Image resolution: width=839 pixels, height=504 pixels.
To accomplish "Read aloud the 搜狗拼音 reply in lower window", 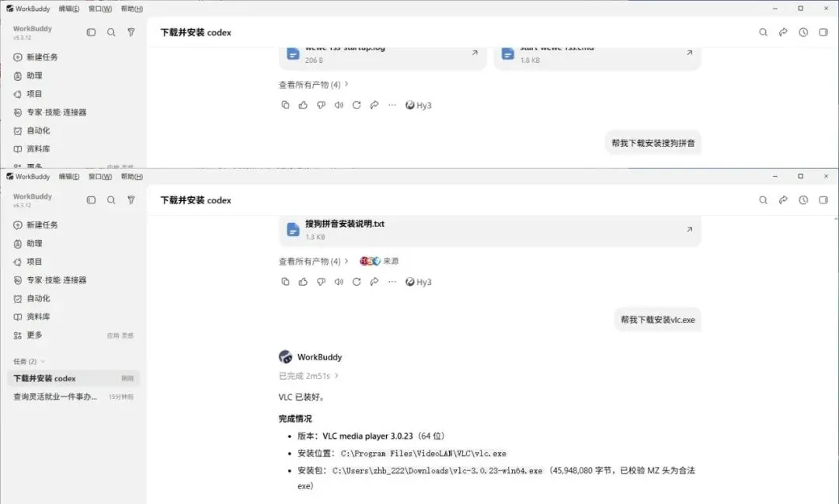I will click(339, 281).
